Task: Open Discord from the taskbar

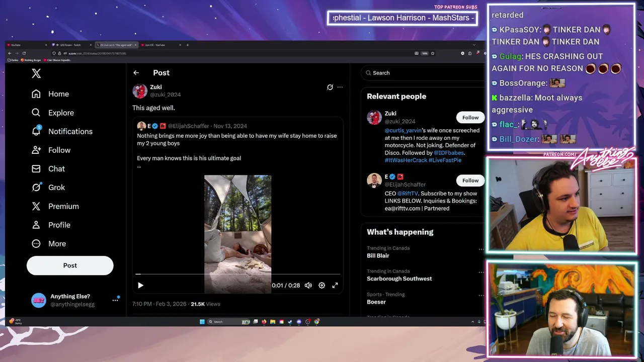Action: click(299, 322)
